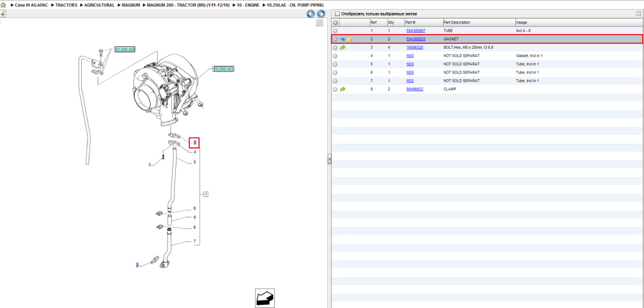Viewport: 644px width, 308px height.
Task: Click the orientation arrow icon below the diagram
Action: [265, 298]
